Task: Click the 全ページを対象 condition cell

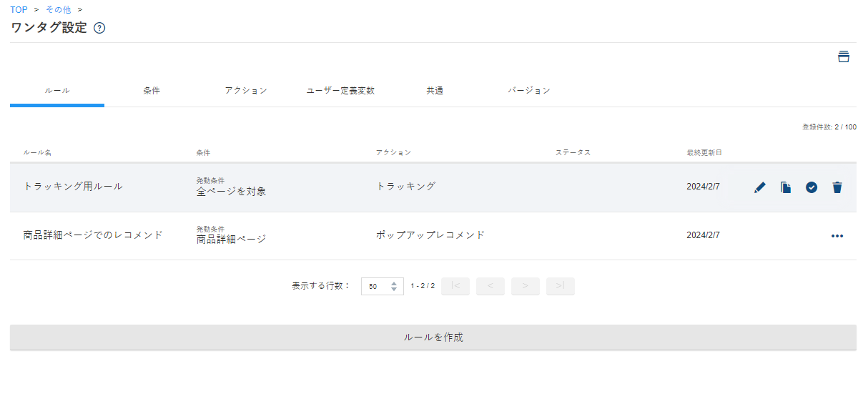Action: 232,192
